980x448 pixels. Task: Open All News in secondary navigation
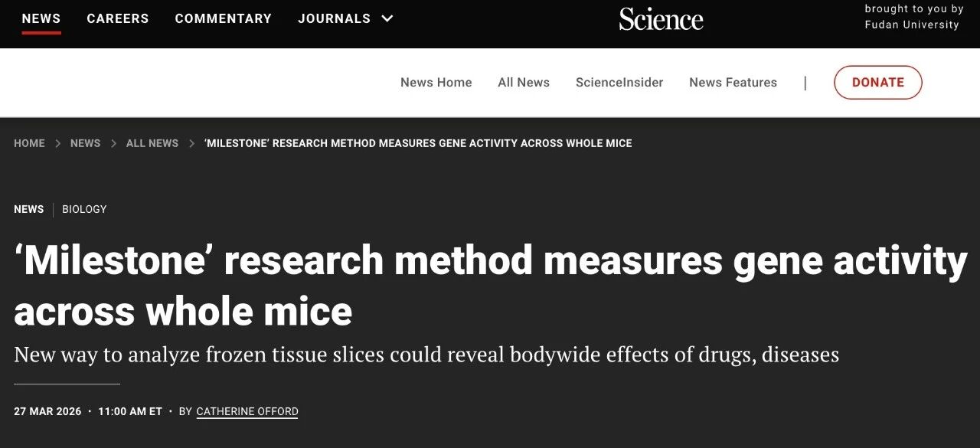click(524, 83)
